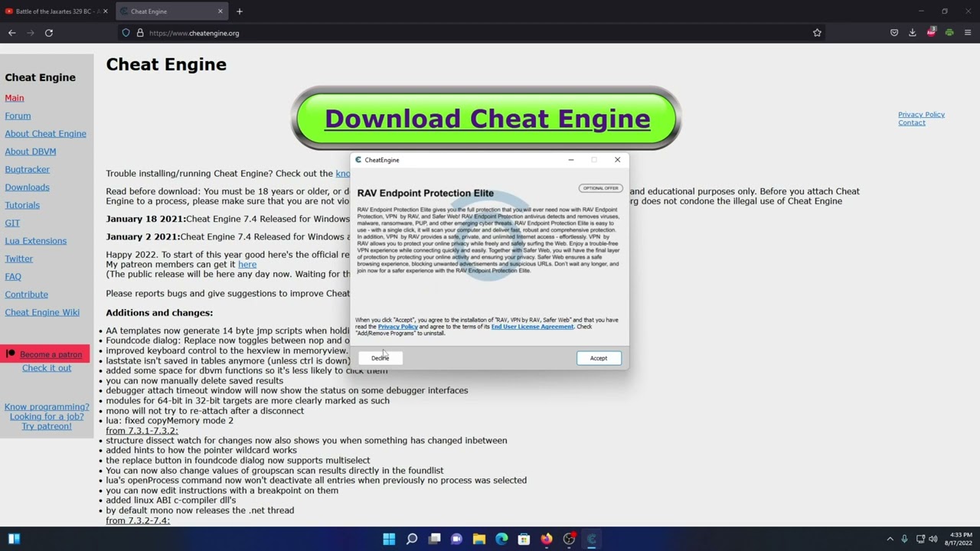Open the Main sidebar link
980x551 pixels.
pos(15,98)
